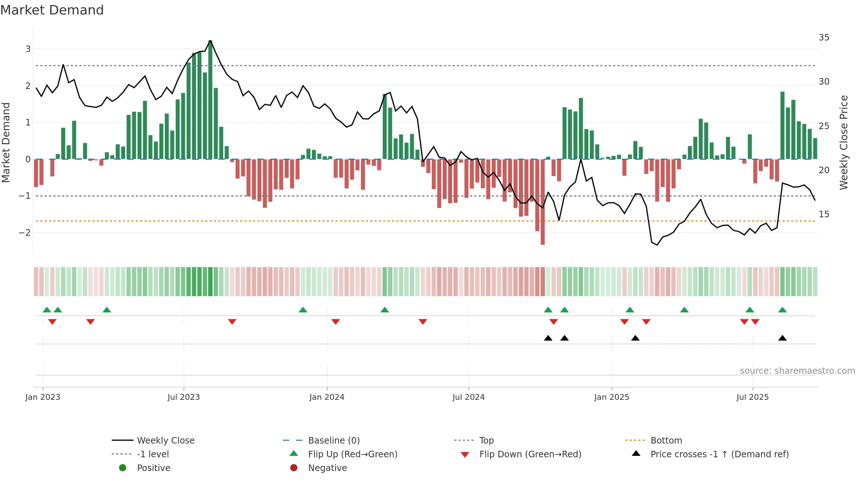
Task: Click the green Positive legend dot
Action: (123, 468)
